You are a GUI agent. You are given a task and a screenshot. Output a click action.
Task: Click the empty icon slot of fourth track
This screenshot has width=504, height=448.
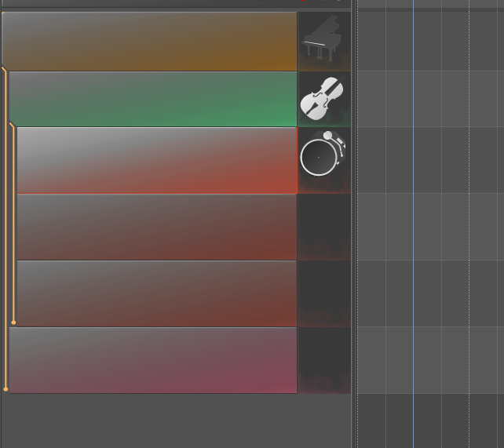[x=324, y=227]
